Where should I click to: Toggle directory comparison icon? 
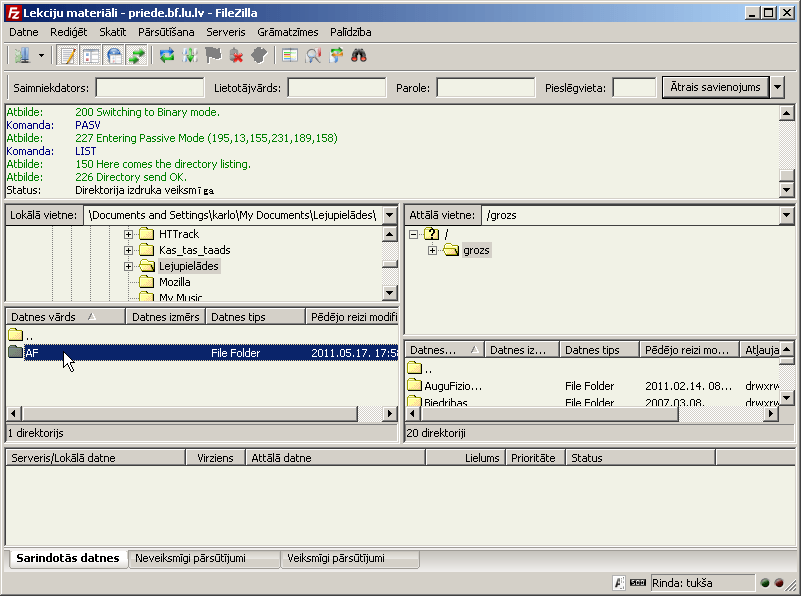(313, 55)
